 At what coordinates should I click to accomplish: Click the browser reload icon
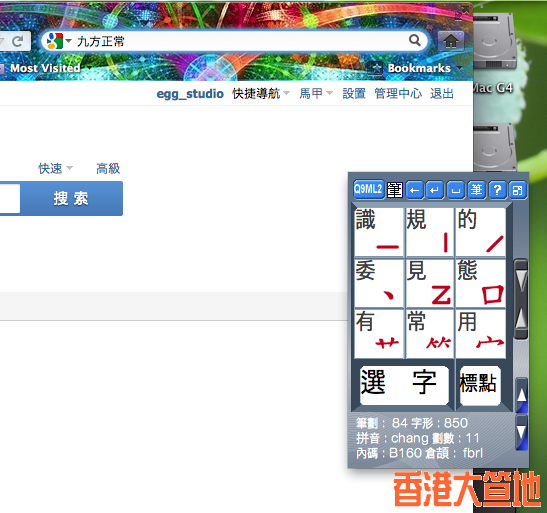(x=18, y=42)
